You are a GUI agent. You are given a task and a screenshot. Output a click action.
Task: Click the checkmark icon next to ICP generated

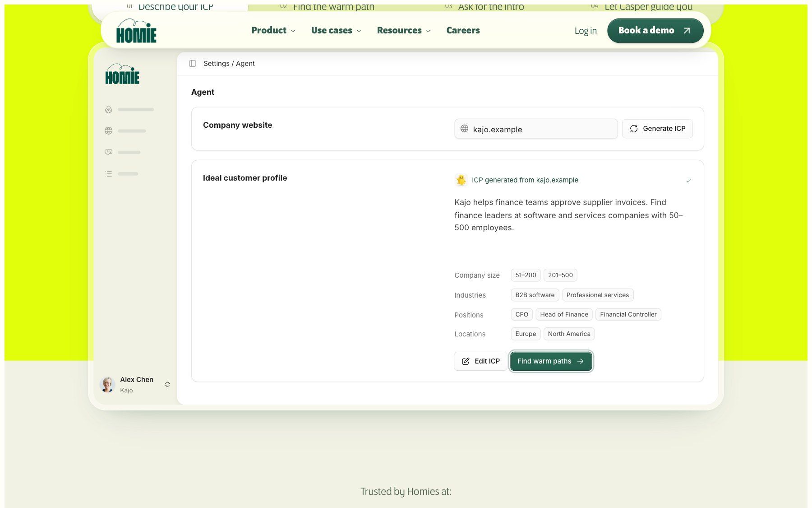(688, 180)
